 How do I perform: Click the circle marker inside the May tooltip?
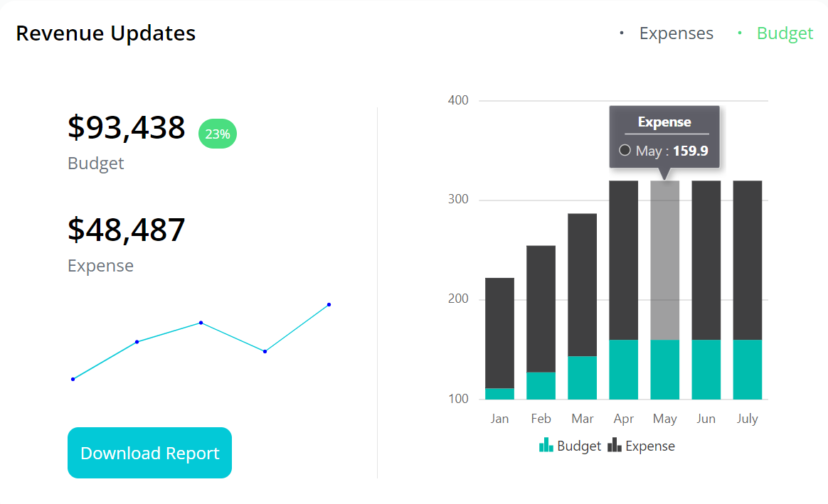[x=625, y=151]
